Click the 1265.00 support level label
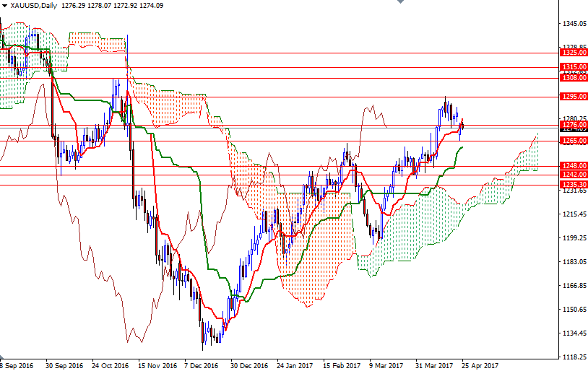This screenshot has width=588, height=371. click(573, 141)
